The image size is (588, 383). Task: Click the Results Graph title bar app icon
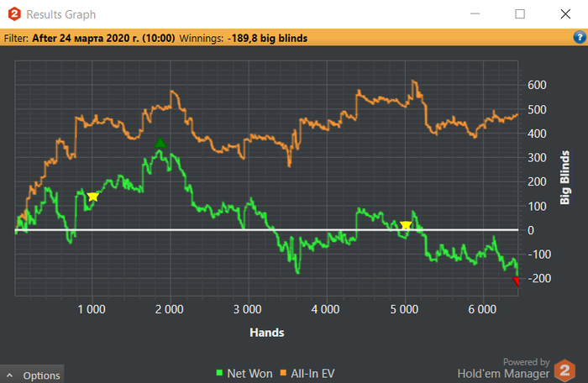tap(14, 14)
